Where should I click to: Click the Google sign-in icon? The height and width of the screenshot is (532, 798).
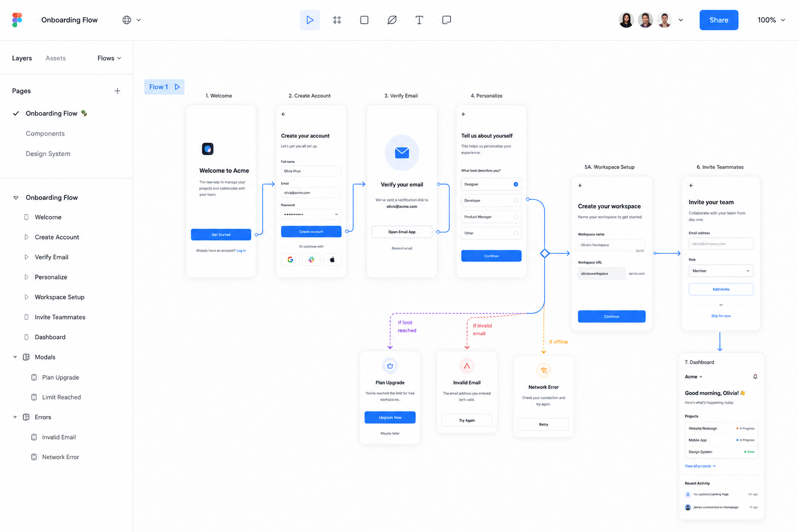(x=290, y=259)
